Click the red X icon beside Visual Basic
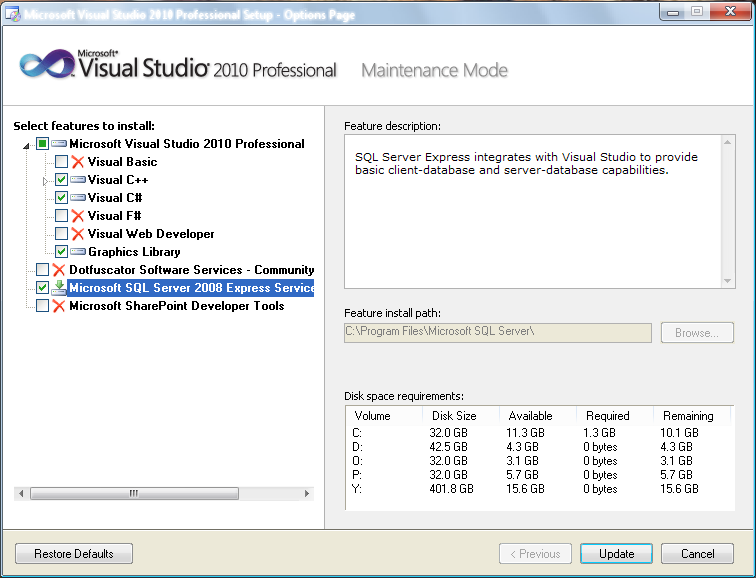This screenshot has height=578, width=756. [x=78, y=162]
